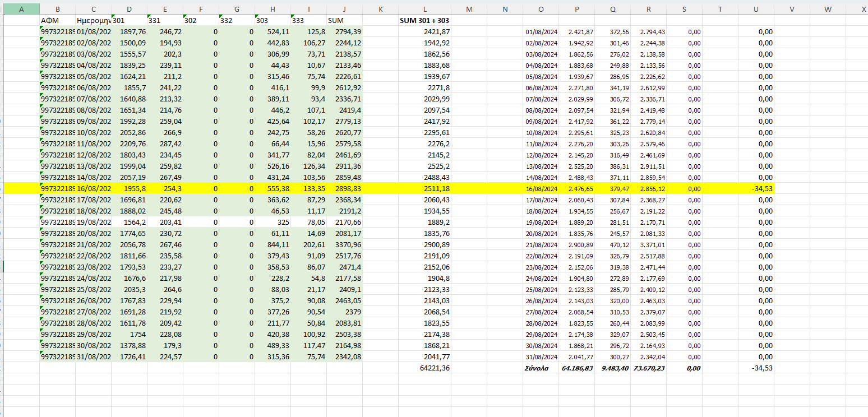
Task: Select the grand total cell 73.670,23
Action: coord(648,368)
